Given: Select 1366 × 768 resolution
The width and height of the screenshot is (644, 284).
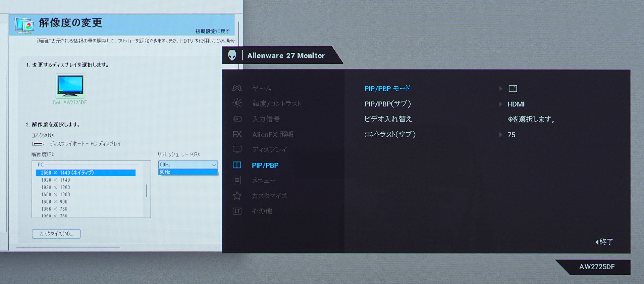Looking at the screenshot, I should pyautogui.click(x=54, y=209).
